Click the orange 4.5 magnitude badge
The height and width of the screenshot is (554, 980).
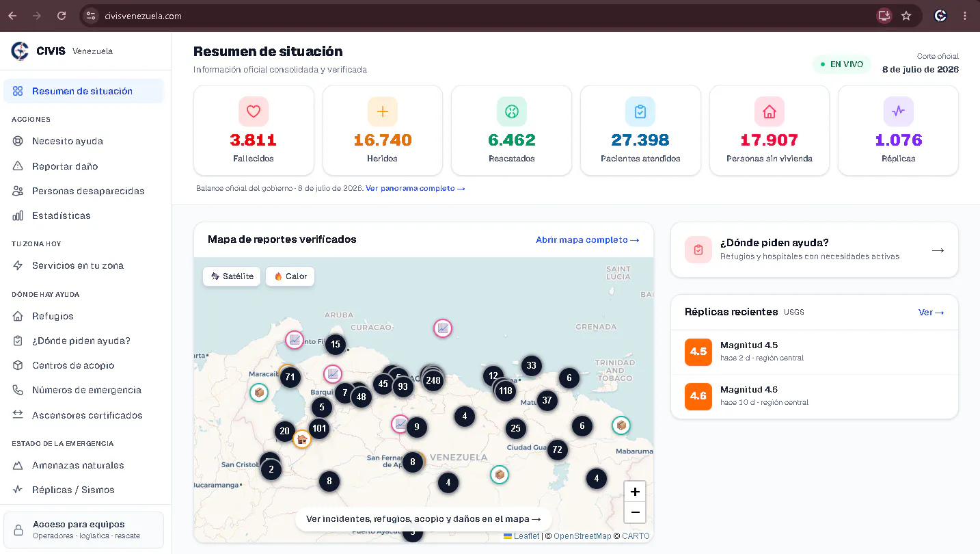[x=698, y=352]
